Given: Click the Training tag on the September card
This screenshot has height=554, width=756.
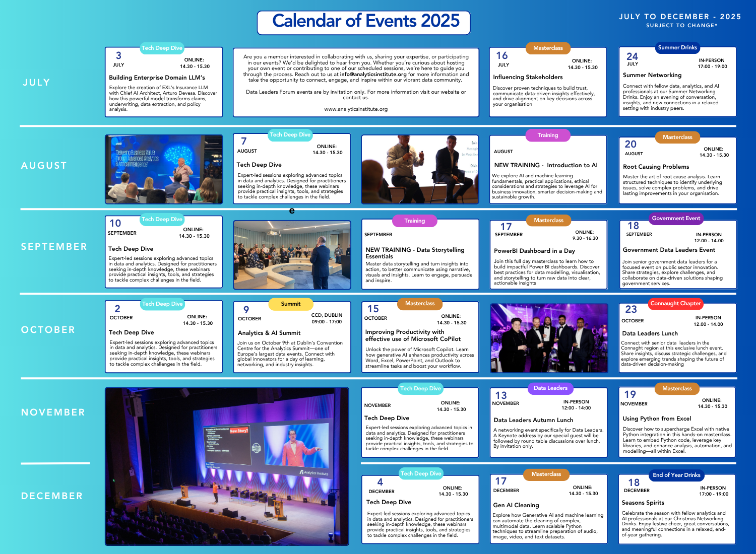Looking at the screenshot, I should pos(414,221).
